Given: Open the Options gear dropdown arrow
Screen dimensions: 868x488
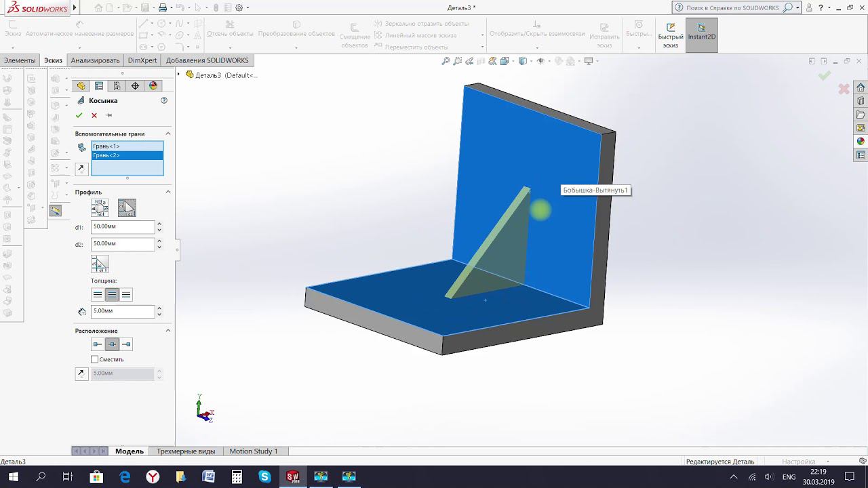Looking at the screenshot, I should point(248,8).
